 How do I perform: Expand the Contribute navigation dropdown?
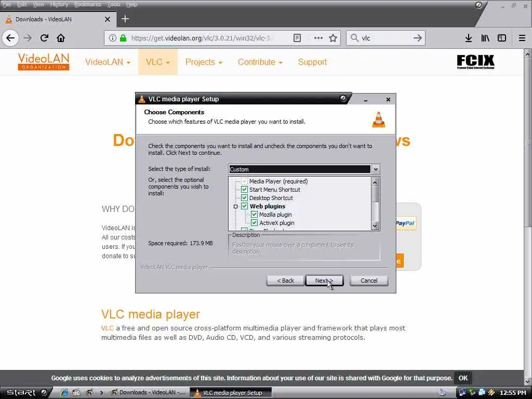click(260, 62)
